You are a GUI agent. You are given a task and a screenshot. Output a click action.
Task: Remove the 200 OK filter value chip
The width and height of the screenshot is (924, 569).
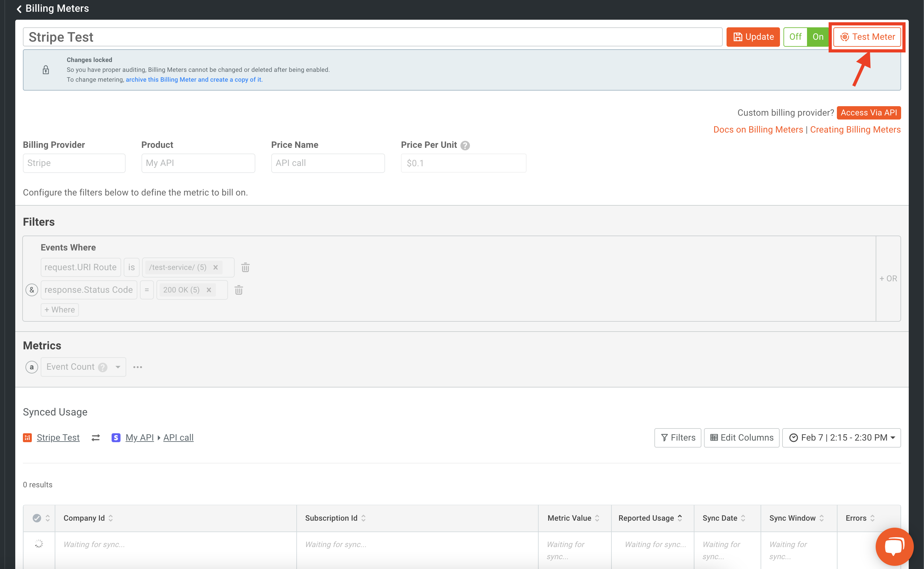(x=209, y=290)
